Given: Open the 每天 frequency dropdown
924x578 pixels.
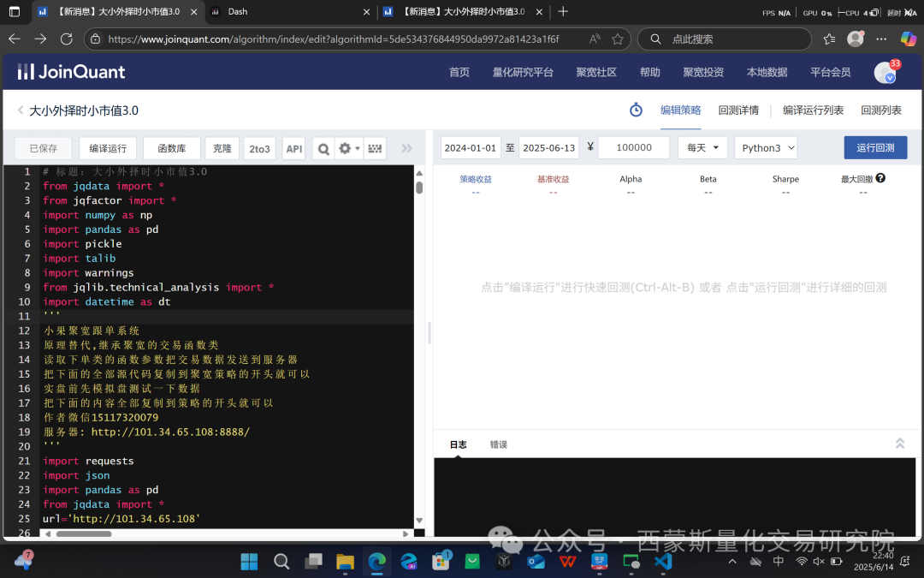Looking at the screenshot, I should pyautogui.click(x=702, y=147).
